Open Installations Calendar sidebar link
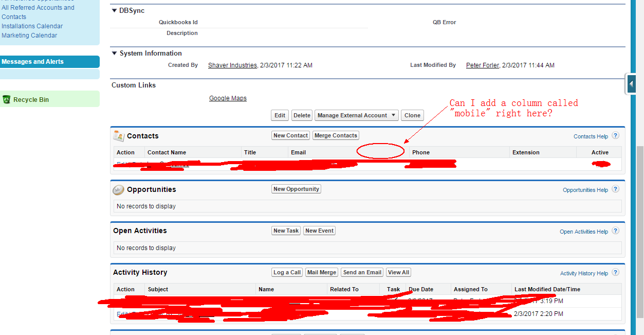 pos(32,26)
